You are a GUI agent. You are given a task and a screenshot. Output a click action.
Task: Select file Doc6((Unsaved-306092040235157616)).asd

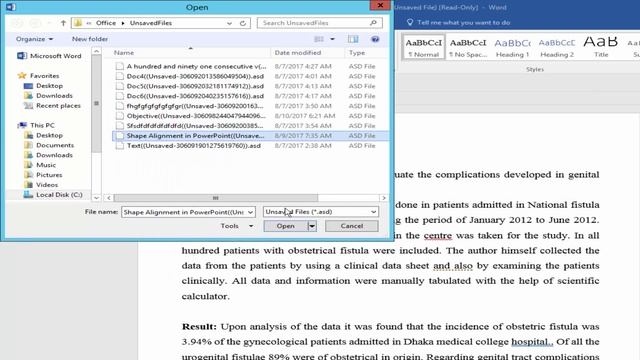(x=250, y=96)
